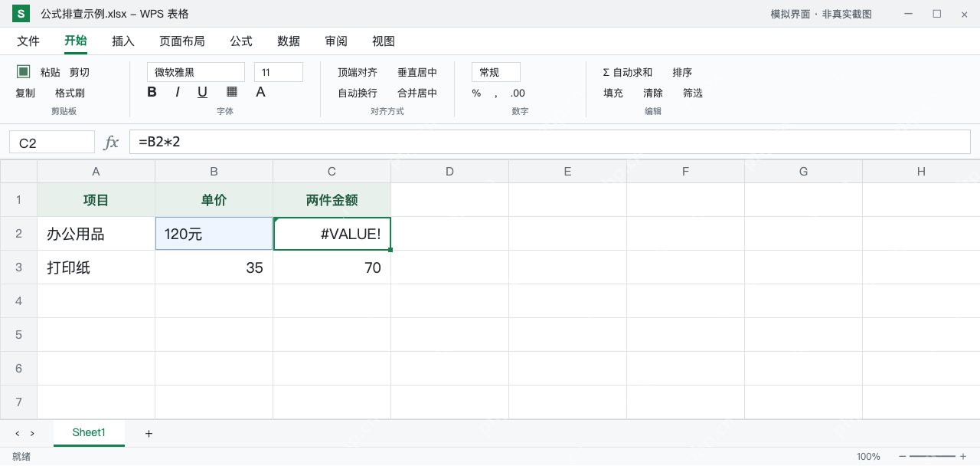Select column D header
Screen dimensions: 980x466
coord(449,172)
